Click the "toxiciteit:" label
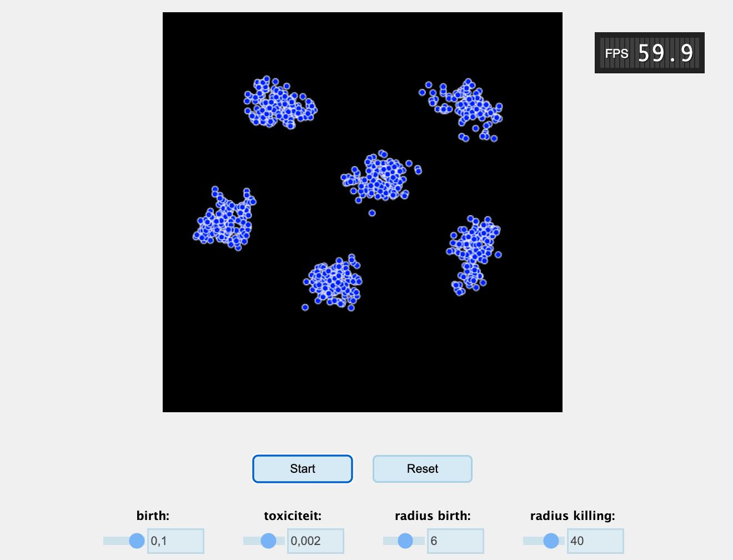The image size is (733, 560). pos(293,516)
